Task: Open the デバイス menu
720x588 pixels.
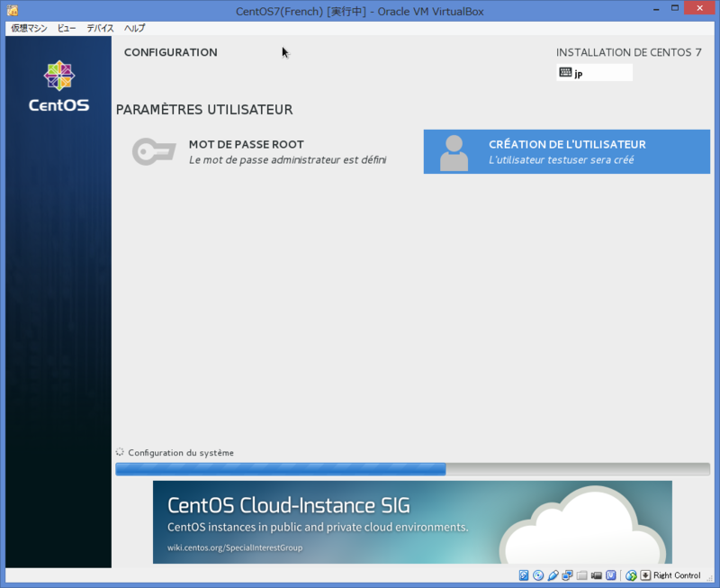Action: 99,28
